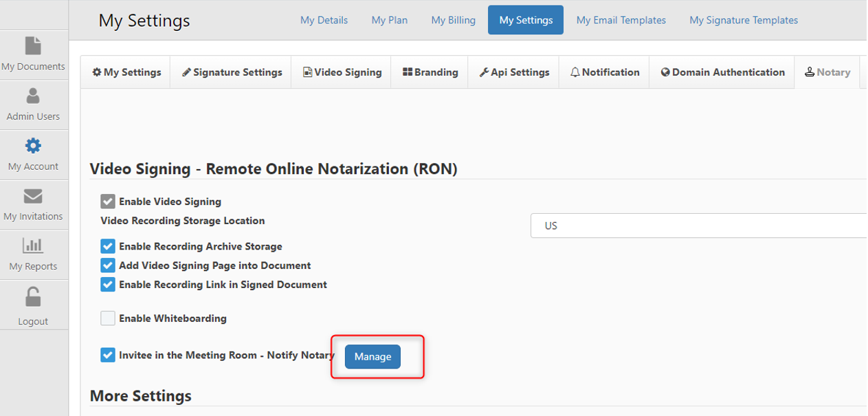Screen dimensions: 868x416
Task: Go to My Billing page
Action: (453, 20)
